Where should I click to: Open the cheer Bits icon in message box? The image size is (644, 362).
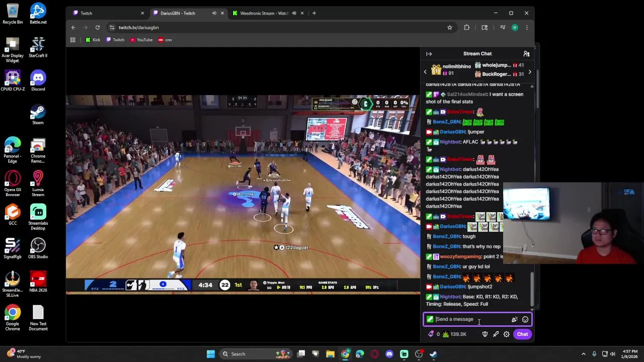(x=514, y=319)
